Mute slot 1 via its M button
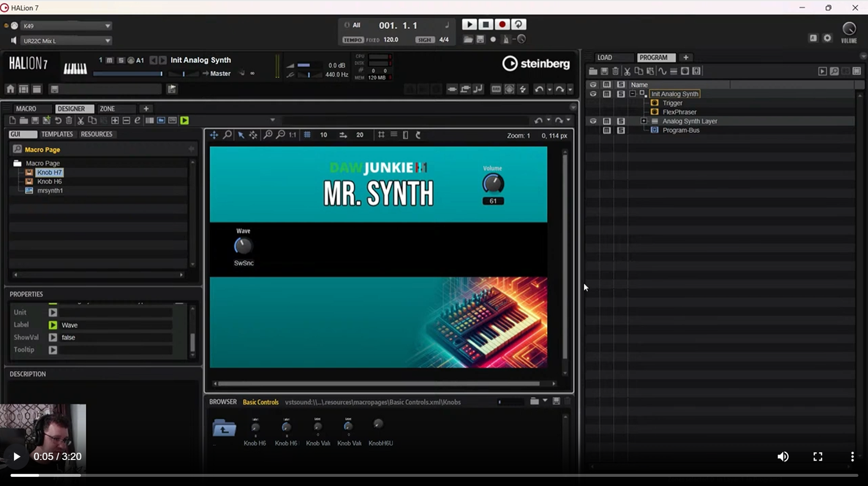This screenshot has width=868, height=486. (x=110, y=60)
